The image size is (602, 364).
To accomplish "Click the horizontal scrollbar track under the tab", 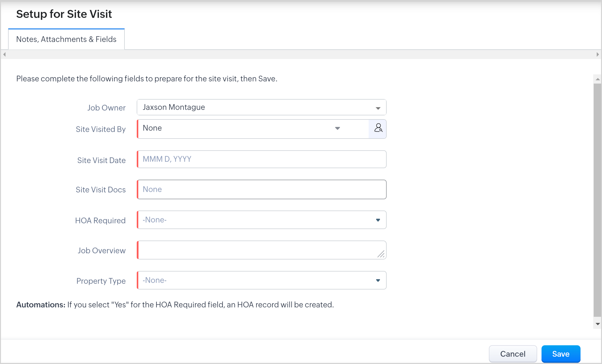I will 300,55.
